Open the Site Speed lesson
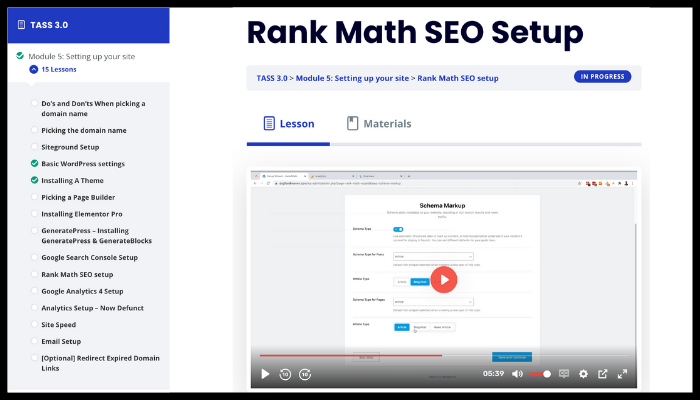Image resolution: width=700 pixels, height=400 pixels. tap(58, 325)
